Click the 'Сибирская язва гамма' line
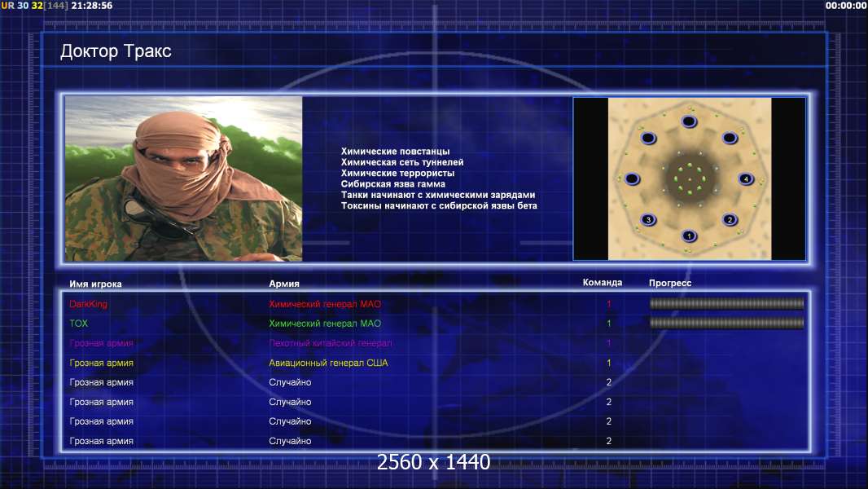The height and width of the screenshot is (489, 868). pyautogui.click(x=393, y=184)
